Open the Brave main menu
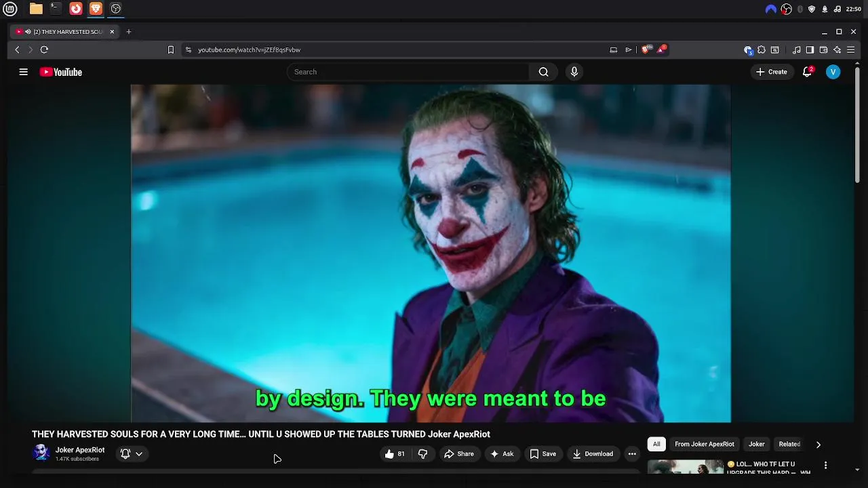868x488 pixels. coord(850,49)
